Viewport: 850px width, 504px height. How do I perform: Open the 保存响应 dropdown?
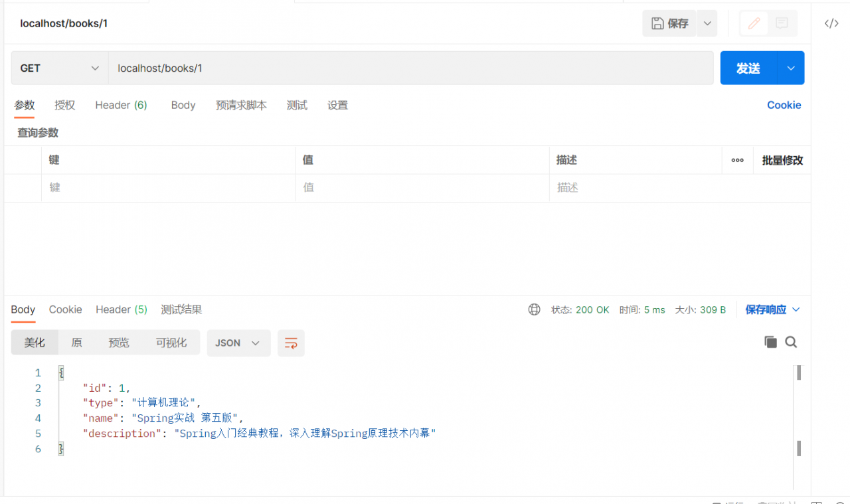(773, 309)
